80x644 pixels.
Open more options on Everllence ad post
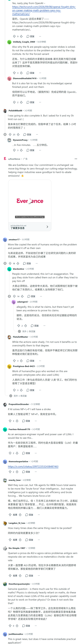(x=76, y=159)
